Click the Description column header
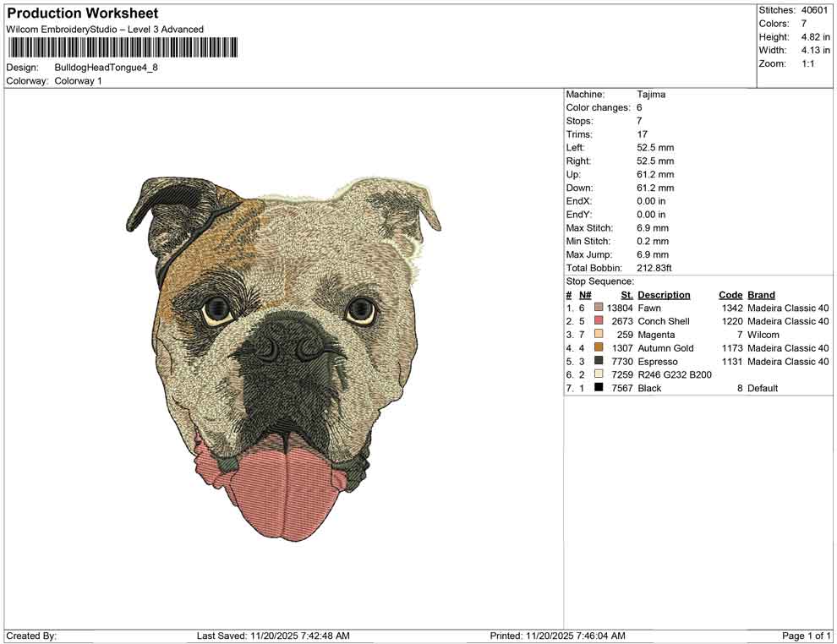837x644 pixels. point(663,295)
